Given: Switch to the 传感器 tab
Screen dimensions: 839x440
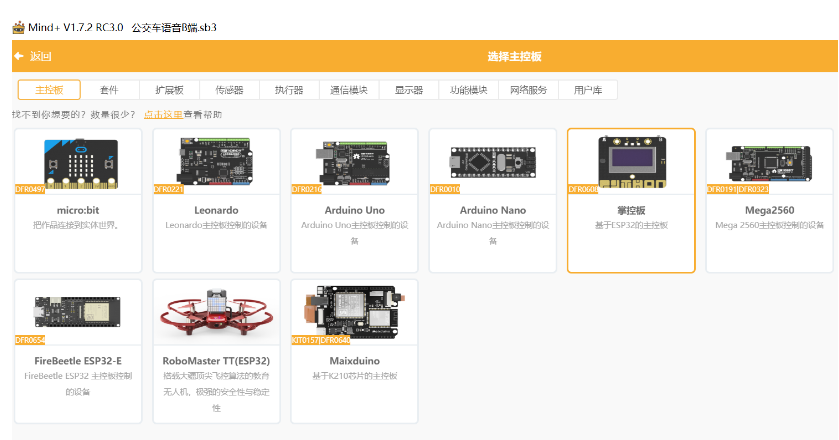Looking at the screenshot, I should 230,90.
